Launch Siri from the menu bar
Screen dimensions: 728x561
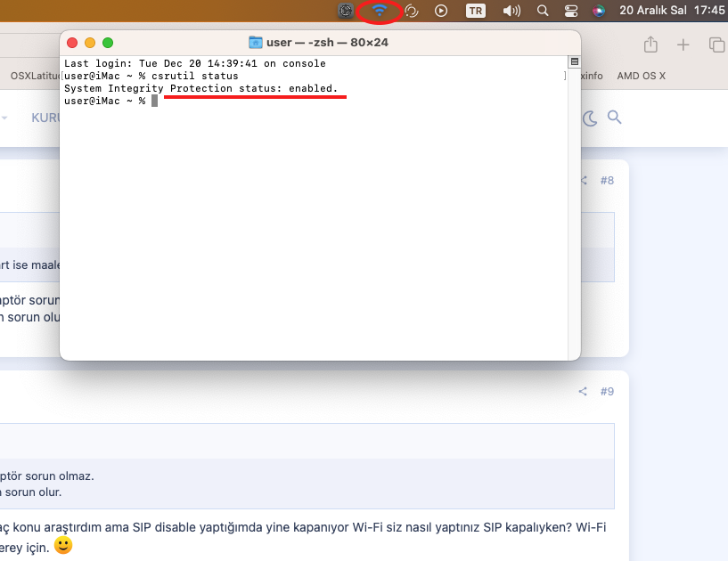point(598,12)
